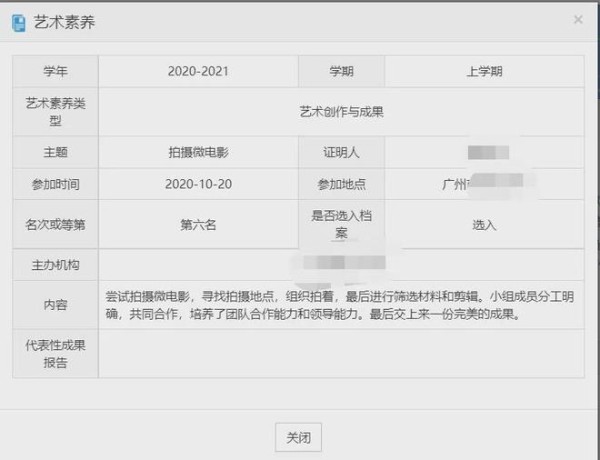Select the 第六名 ranking value
Viewport: 600px width, 460px height.
click(x=198, y=225)
